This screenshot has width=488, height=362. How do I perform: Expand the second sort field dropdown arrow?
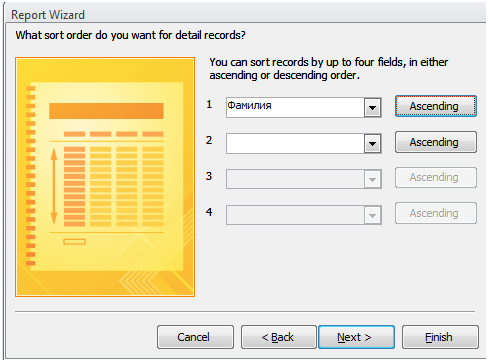pyautogui.click(x=372, y=144)
